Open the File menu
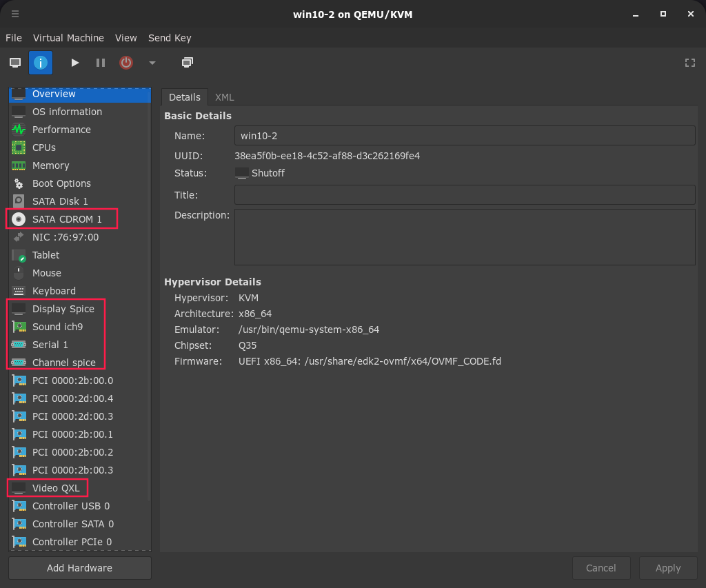 14,39
